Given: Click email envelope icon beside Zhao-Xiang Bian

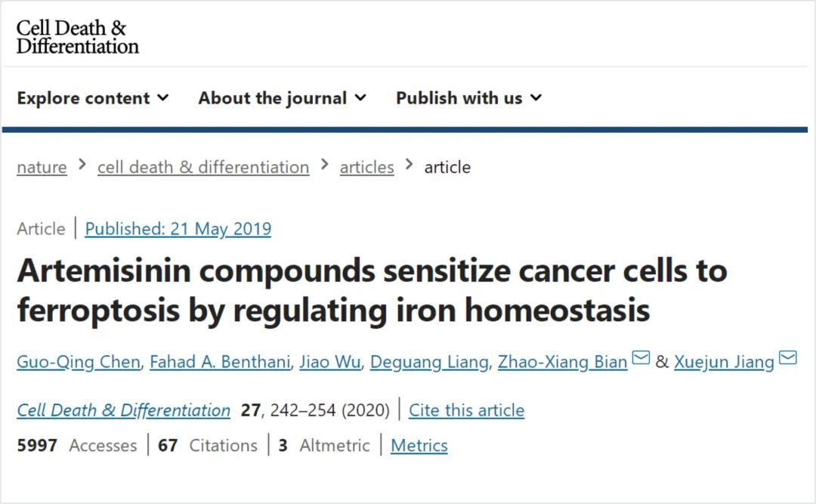Looking at the screenshot, I should 641,357.
